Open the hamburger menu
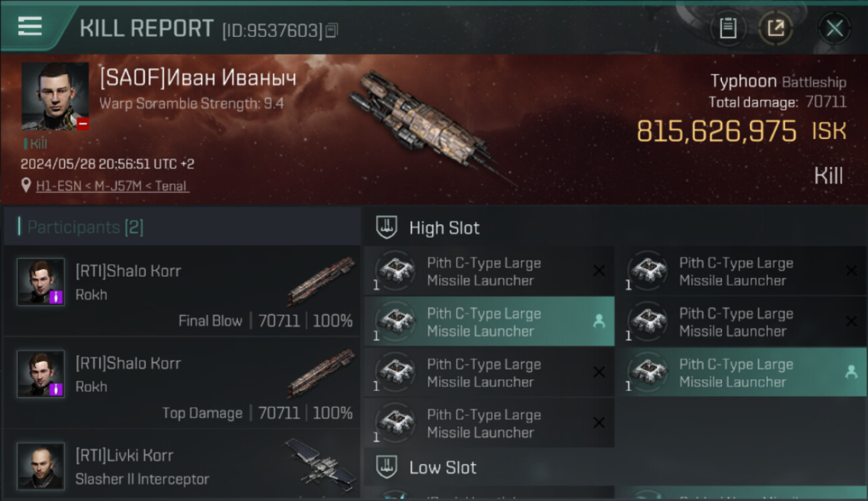The height and width of the screenshot is (501, 868). [30, 26]
